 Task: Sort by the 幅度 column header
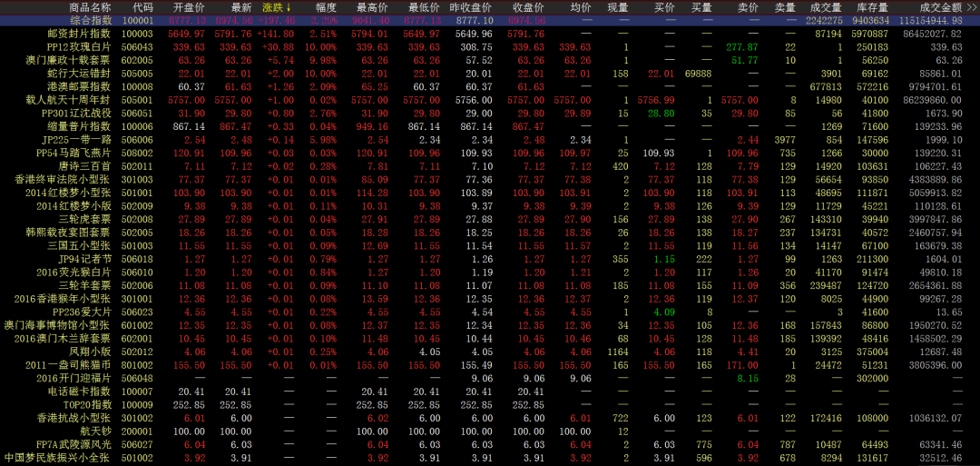(x=327, y=7)
